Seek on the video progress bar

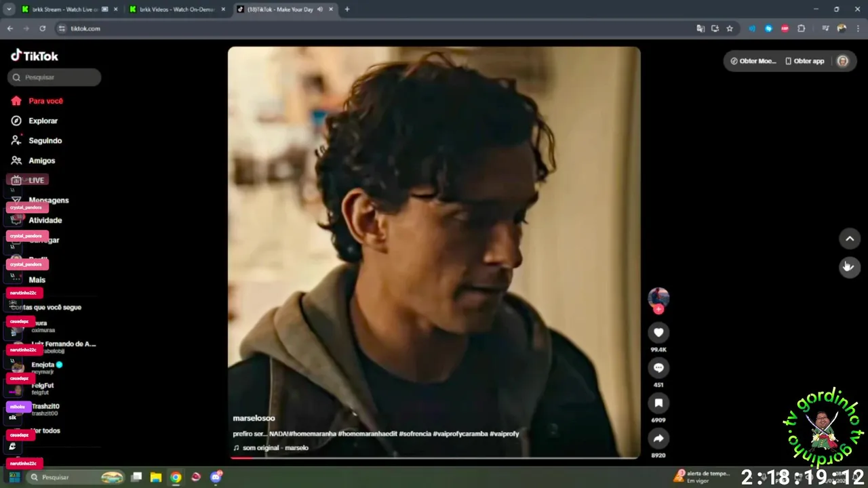[434, 457]
